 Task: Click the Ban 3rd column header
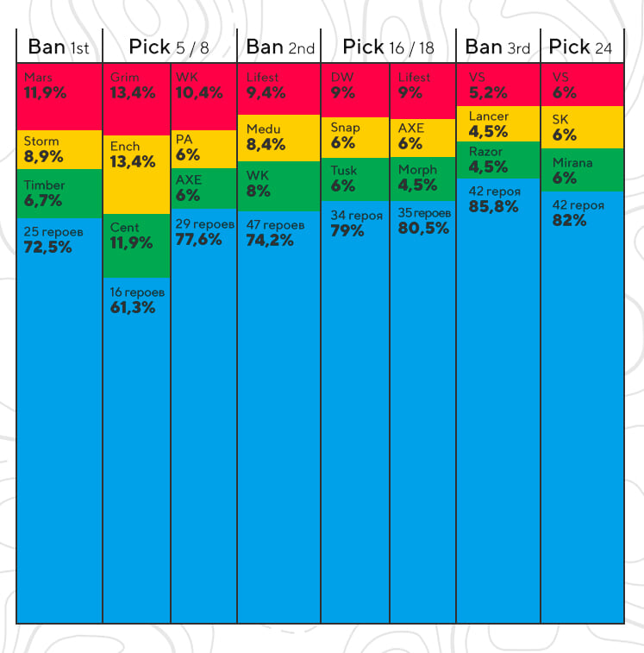point(498,47)
